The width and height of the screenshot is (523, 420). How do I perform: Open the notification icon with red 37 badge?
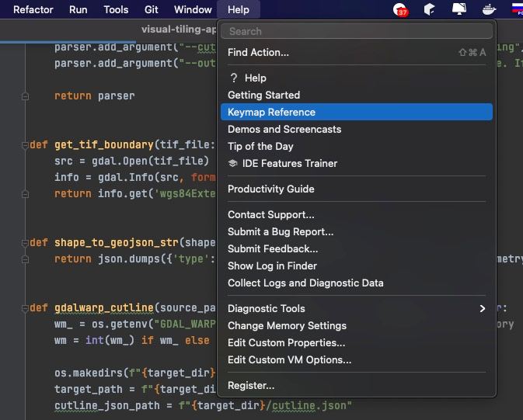400,9
